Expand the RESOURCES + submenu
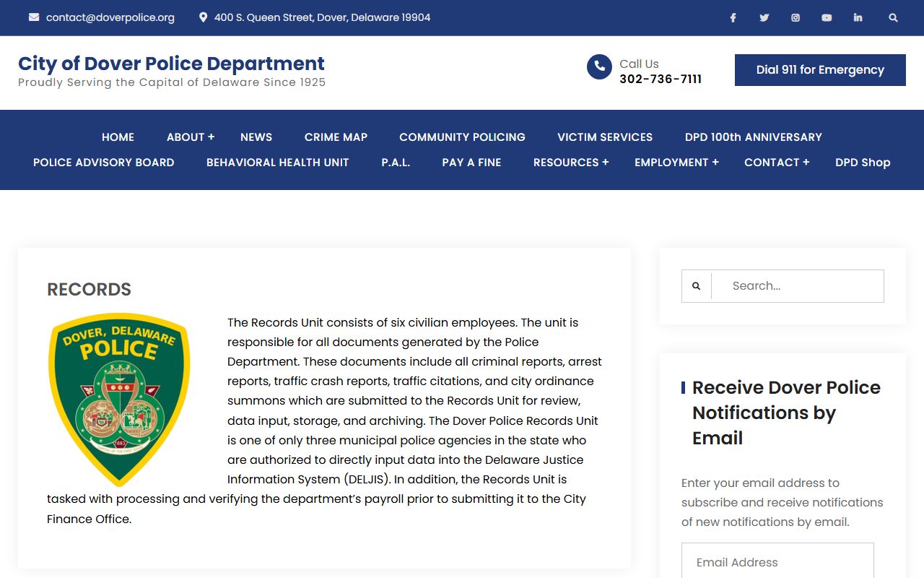Screen dimensions: 924x578 (571, 163)
